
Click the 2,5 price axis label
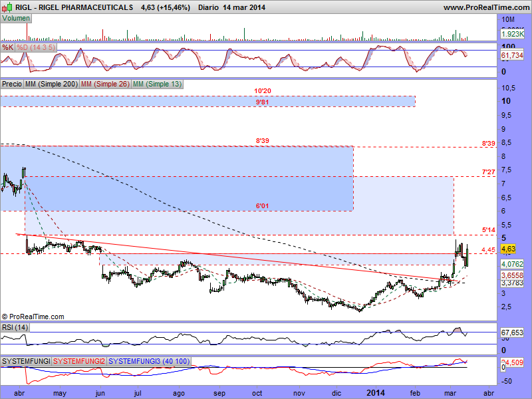point(507,307)
